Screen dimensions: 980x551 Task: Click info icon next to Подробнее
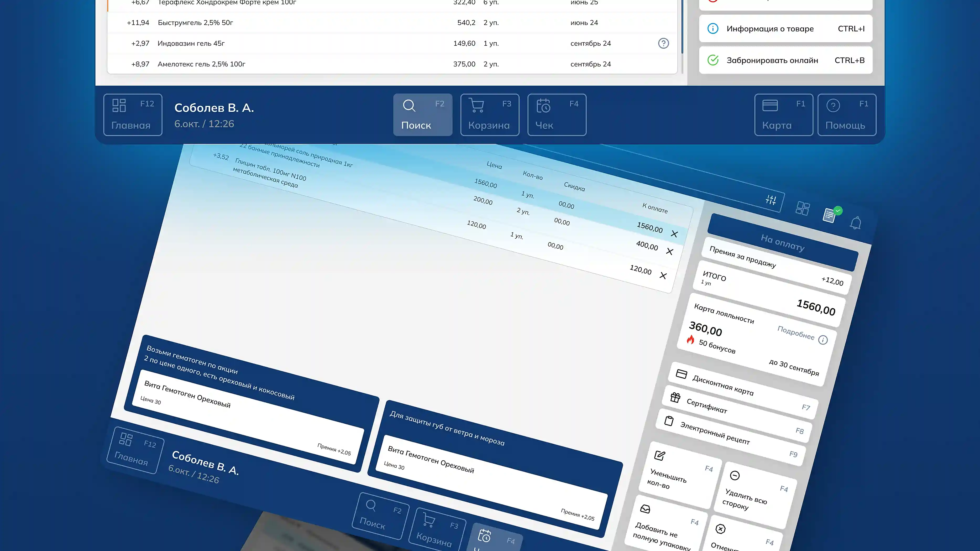(x=823, y=340)
